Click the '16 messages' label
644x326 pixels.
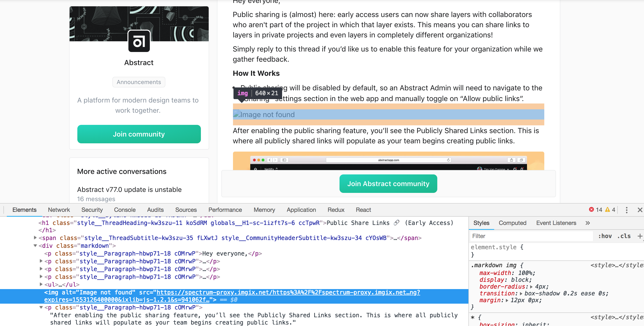[x=96, y=199]
